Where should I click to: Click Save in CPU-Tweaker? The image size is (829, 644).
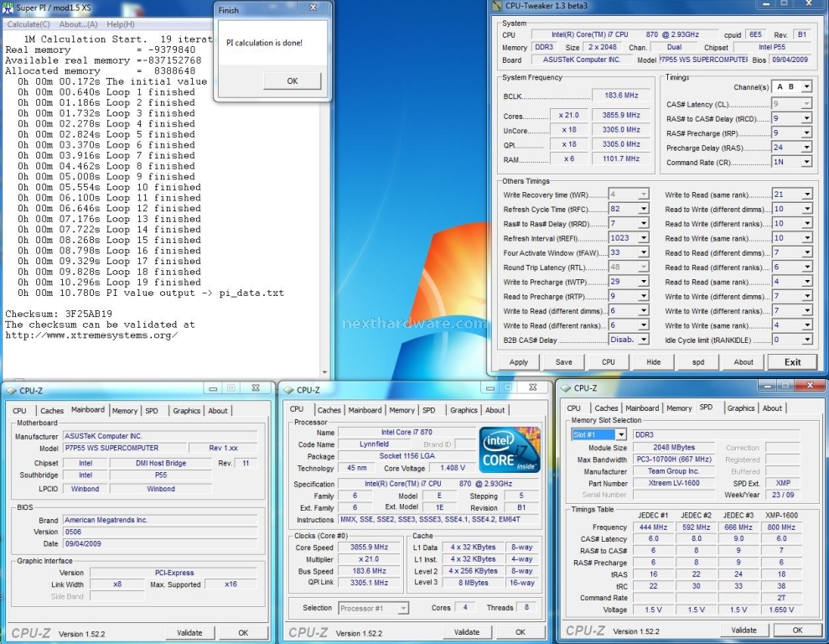tap(563, 362)
